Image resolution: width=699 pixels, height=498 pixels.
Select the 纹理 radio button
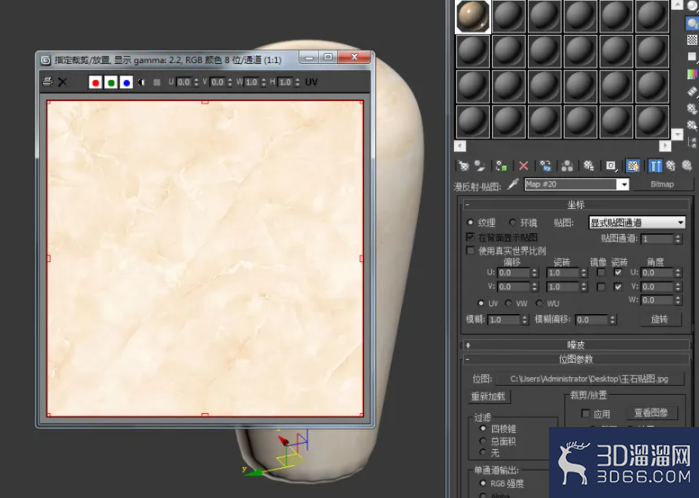(470, 222)
